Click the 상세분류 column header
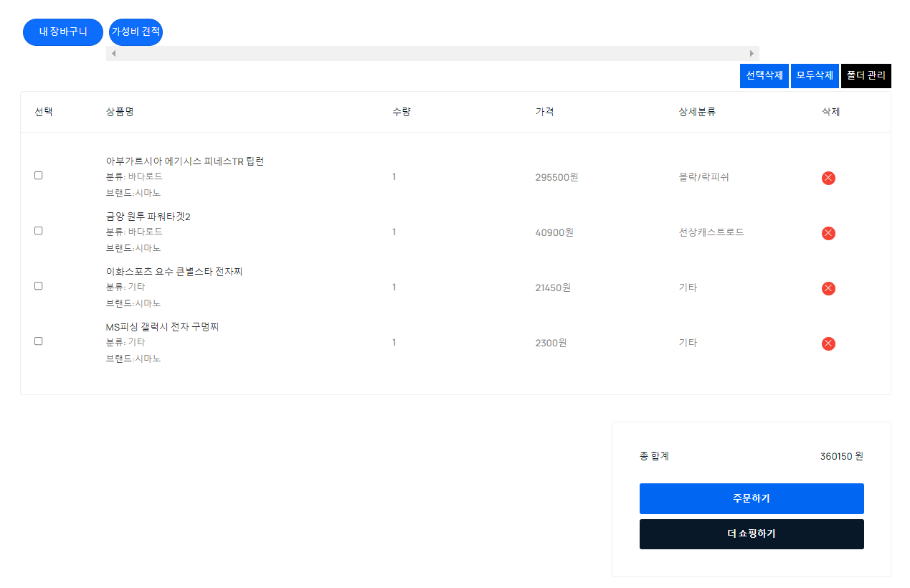The width and height of the screenshot is (910, 588). (x=697, y=112)
